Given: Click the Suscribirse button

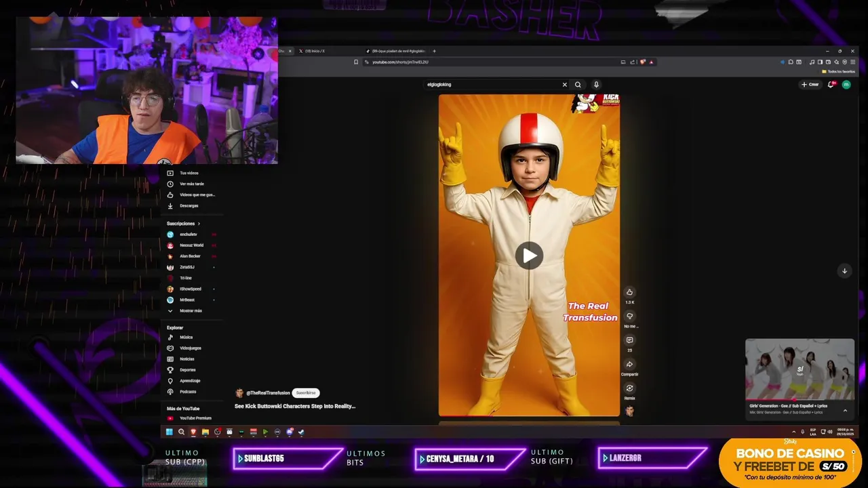Looking at the screenshot, I should tap(306, 392).
